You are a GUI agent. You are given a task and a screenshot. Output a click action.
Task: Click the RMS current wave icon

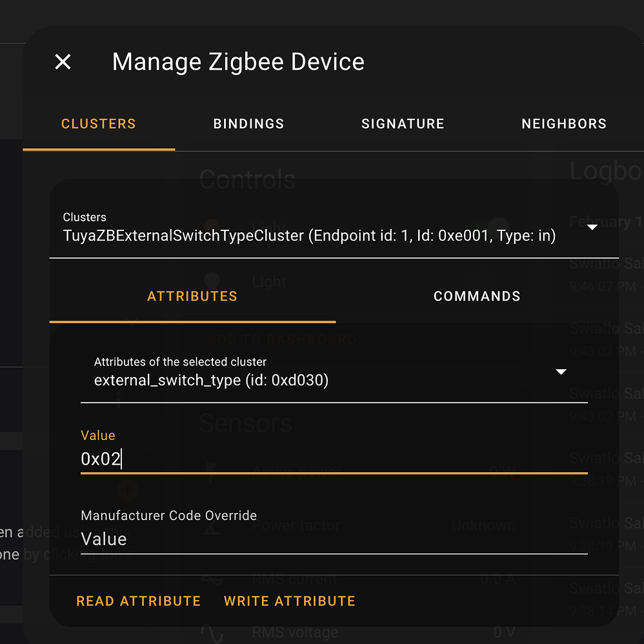[x=211, y=579]
